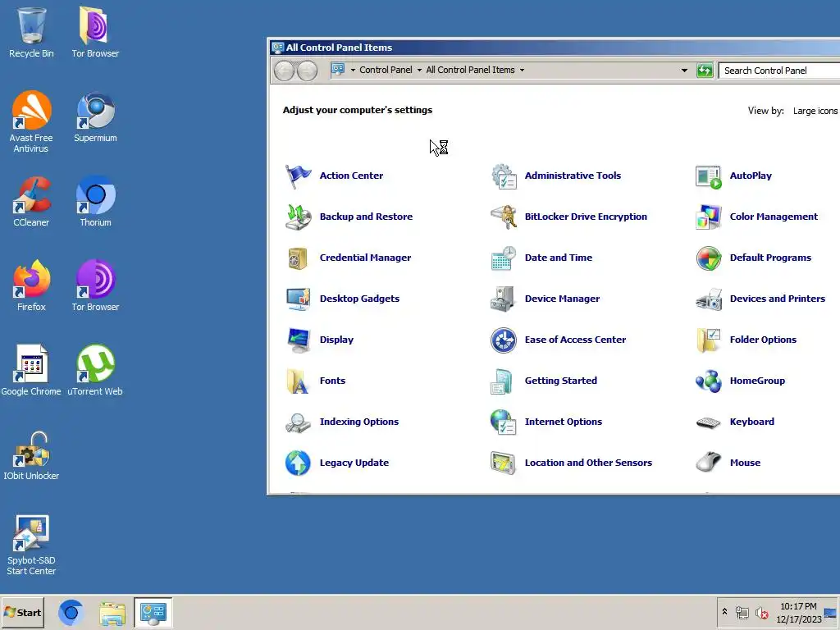The width and height of the screenshot is (840, 630).
Task: Open the address bar history dropdown
Action: [684, 71]
